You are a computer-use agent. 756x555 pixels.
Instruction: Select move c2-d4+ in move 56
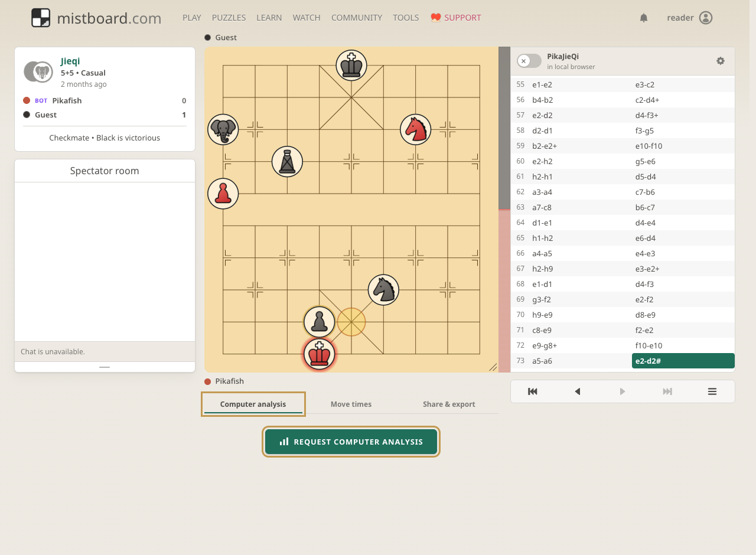(683, 100)
